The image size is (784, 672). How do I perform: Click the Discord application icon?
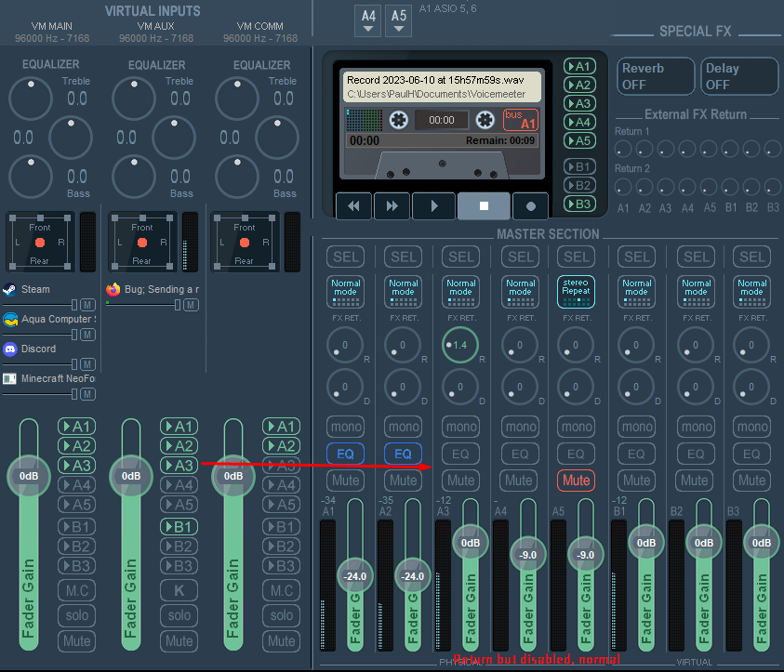pyautogui.click(x=10, y=349)
